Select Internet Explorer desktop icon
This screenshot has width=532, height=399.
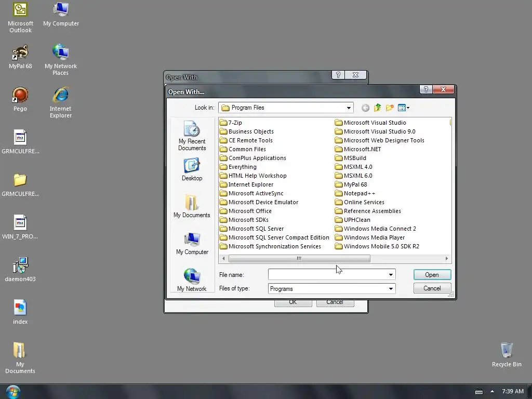pyautogui.click(x=61, y=102)
